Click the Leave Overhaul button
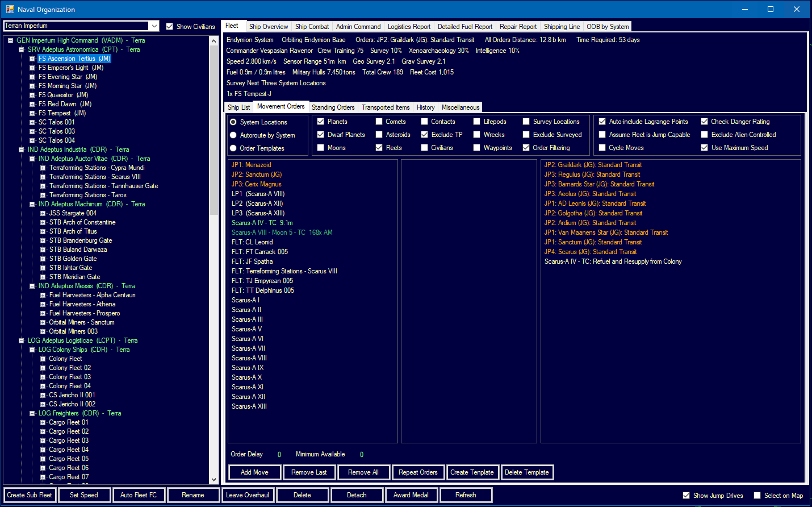This screenshot has height=507, width=812. [248, 495]
